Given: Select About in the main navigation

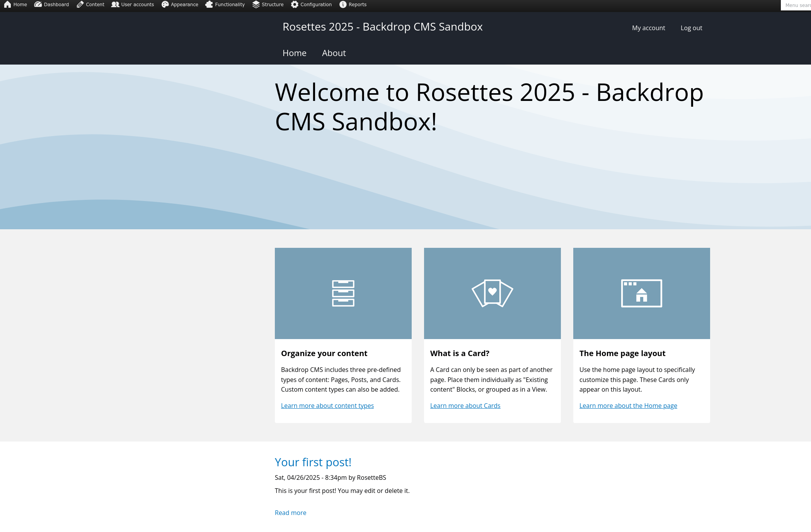Looking at the screenshot, I should [334, 53].
